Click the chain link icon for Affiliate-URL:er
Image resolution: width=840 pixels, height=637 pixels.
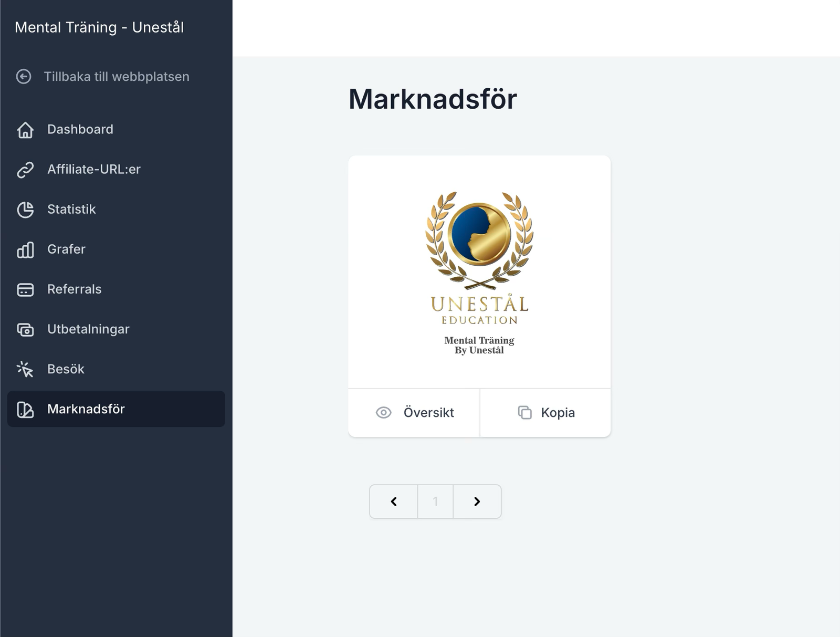pyautogui.click(x=25, y=170)
